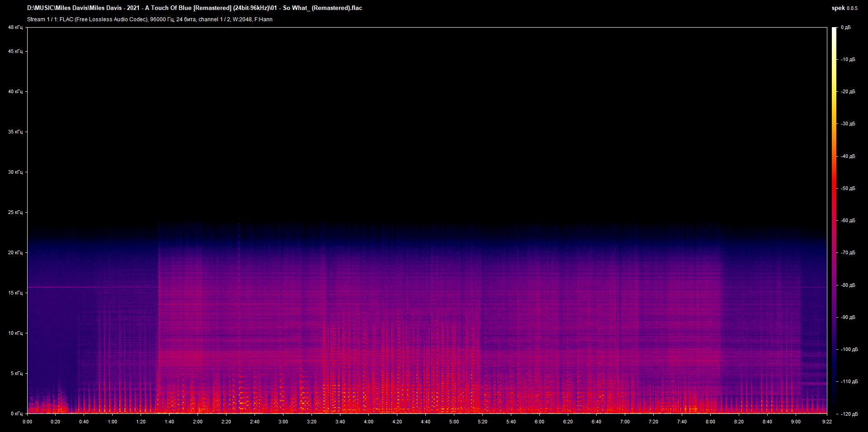The height and width of the screenshot is (432, 868).
Task: Click the '30 кГц' frequency label
Action: pos(15,172)
